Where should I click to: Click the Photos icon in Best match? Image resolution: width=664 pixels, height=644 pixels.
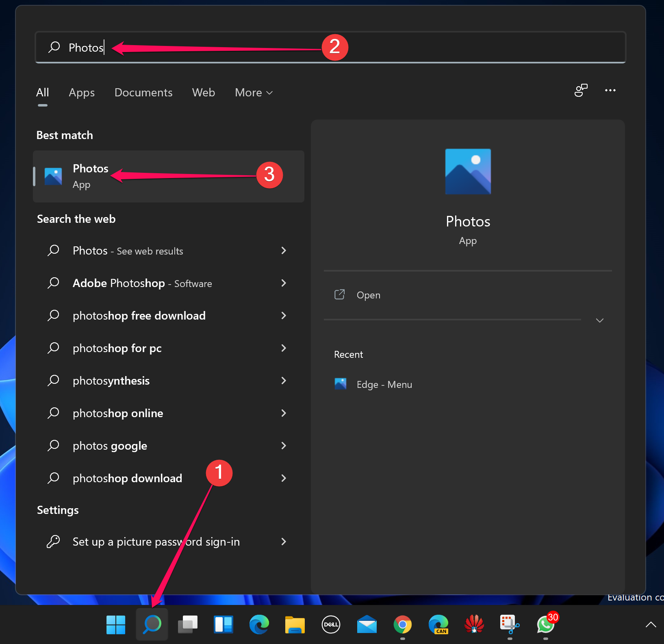(53, 176)
